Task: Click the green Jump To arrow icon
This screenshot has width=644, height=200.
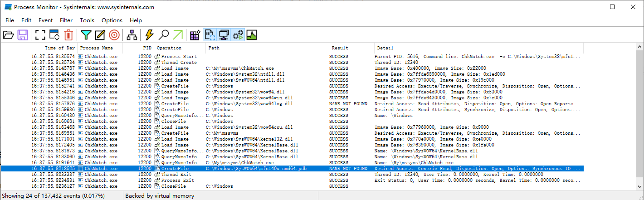Action: [178, 35]
